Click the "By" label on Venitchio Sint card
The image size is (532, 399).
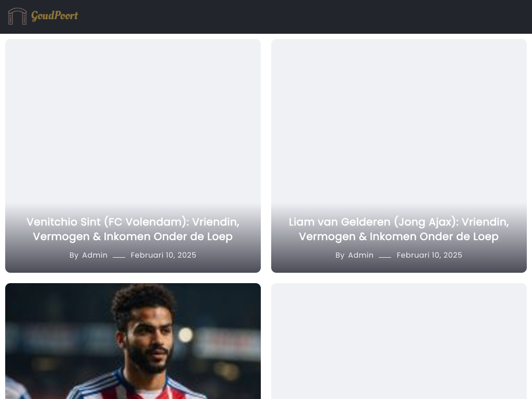click(74, 256)
